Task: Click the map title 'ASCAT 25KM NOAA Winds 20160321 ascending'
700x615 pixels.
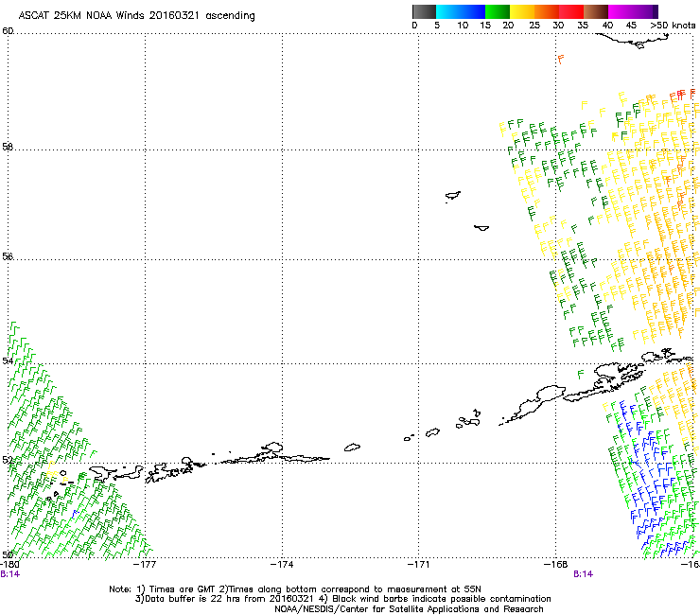Action: pyautogui.click(x=136, y=16)
